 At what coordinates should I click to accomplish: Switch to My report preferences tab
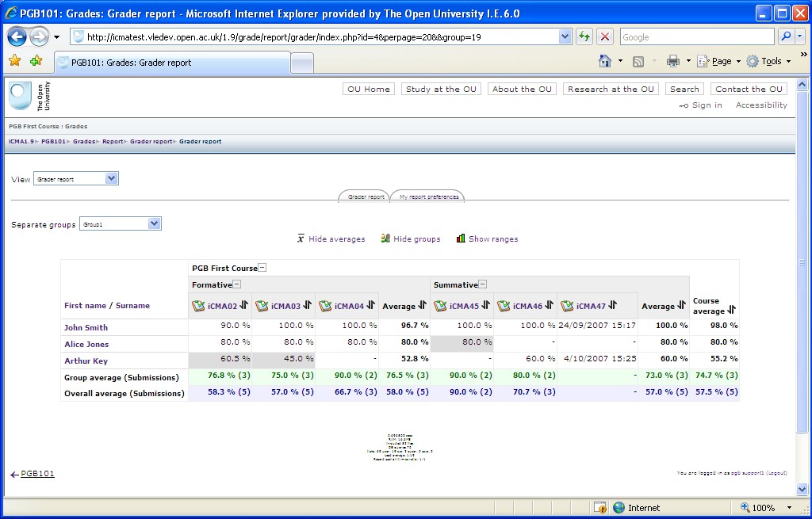point(429,197)
